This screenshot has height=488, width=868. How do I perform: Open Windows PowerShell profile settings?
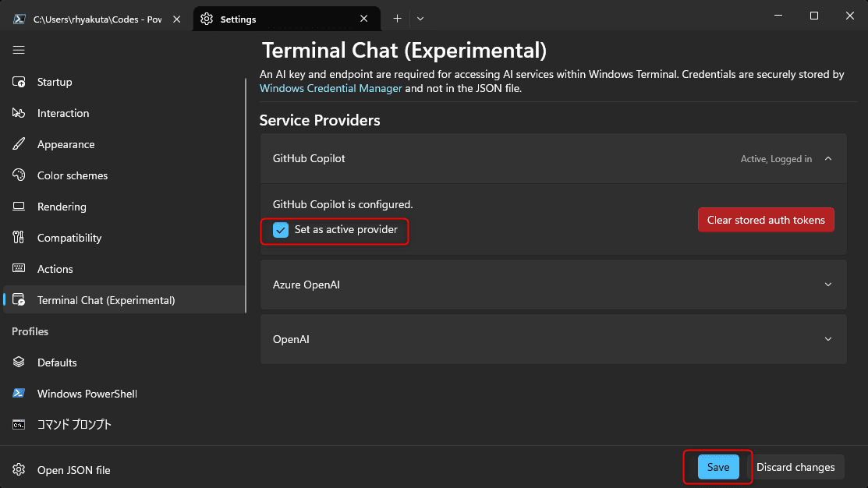(124, 394)
